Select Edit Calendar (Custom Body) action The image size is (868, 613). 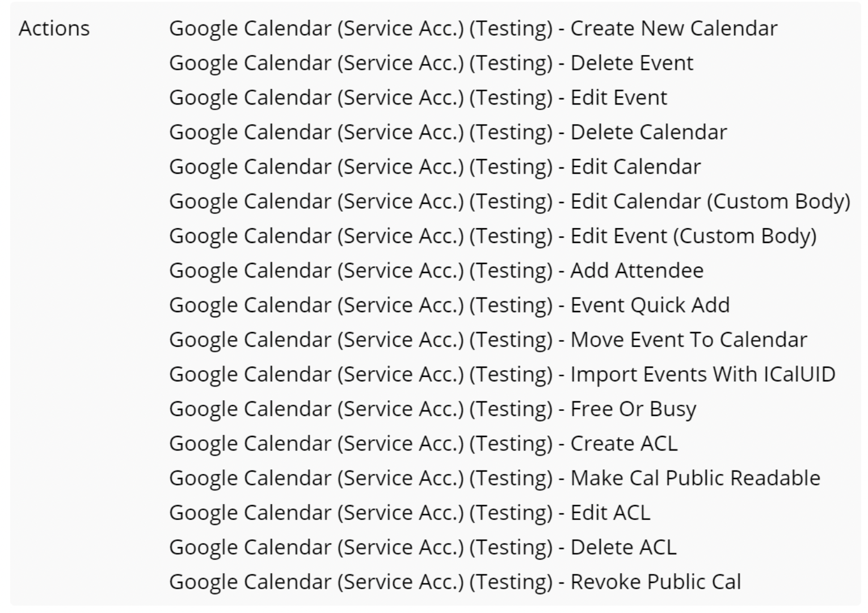509,201
